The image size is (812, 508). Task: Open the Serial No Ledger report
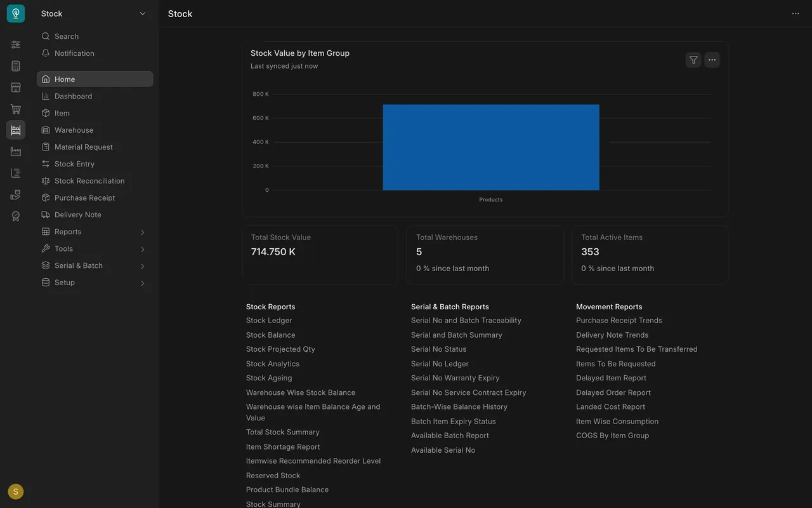440,364
